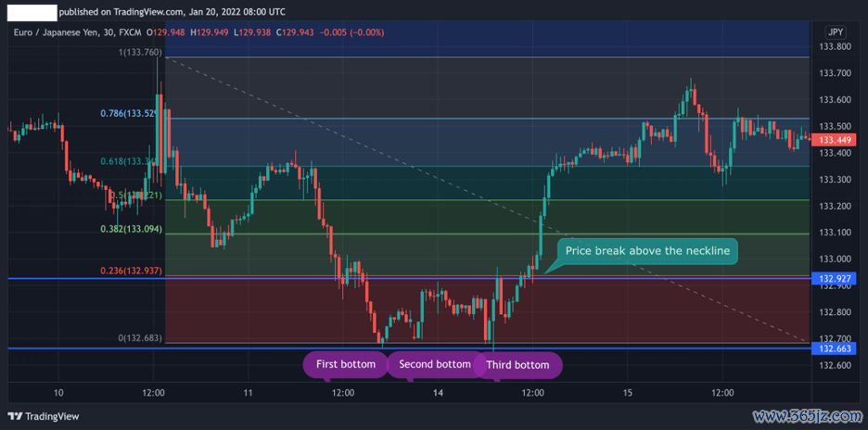
Task: Select the 0.382(133.094) Fibonacci level label
Action: (131, 229)
